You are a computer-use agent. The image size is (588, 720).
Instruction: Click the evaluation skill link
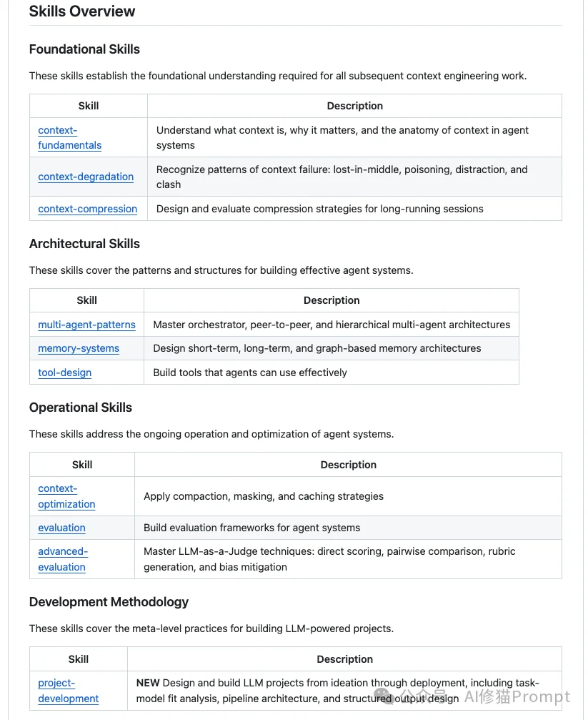click(61, 528)
